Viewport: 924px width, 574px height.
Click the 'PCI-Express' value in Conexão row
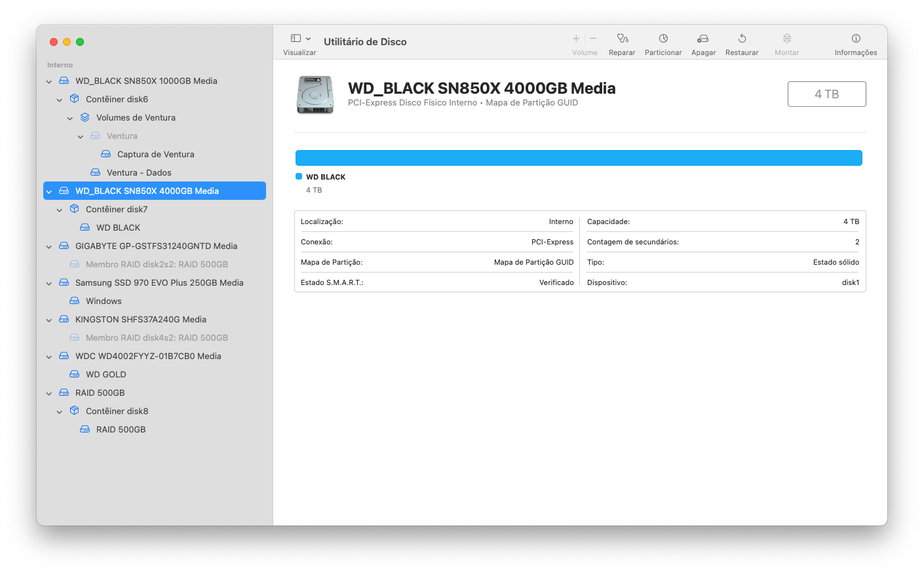[552, 242]
